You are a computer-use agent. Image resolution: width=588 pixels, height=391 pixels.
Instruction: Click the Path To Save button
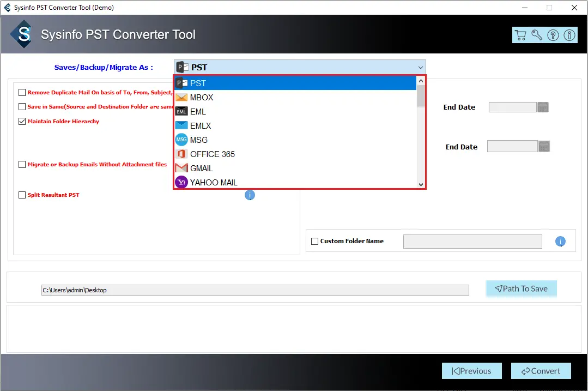point(521,289)
